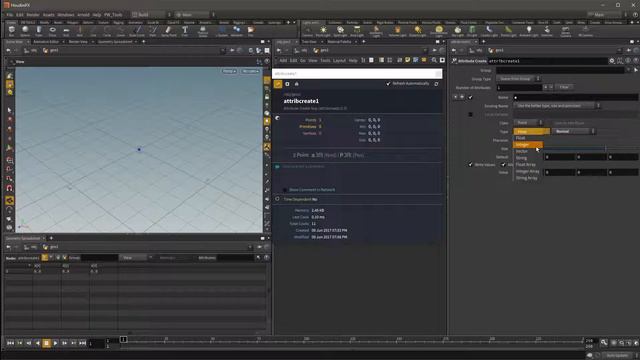Add a Caustic Light from shelf
640x360 pixels.
click(489, 31)
